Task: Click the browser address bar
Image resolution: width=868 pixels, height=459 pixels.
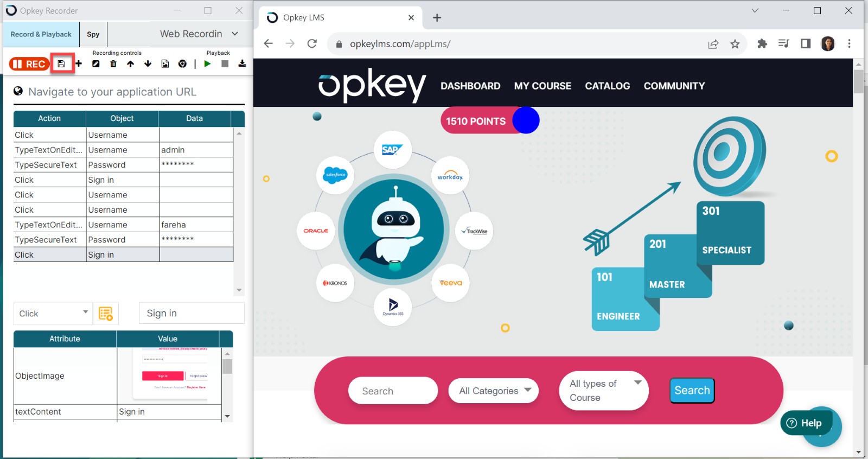Action: 515,44
